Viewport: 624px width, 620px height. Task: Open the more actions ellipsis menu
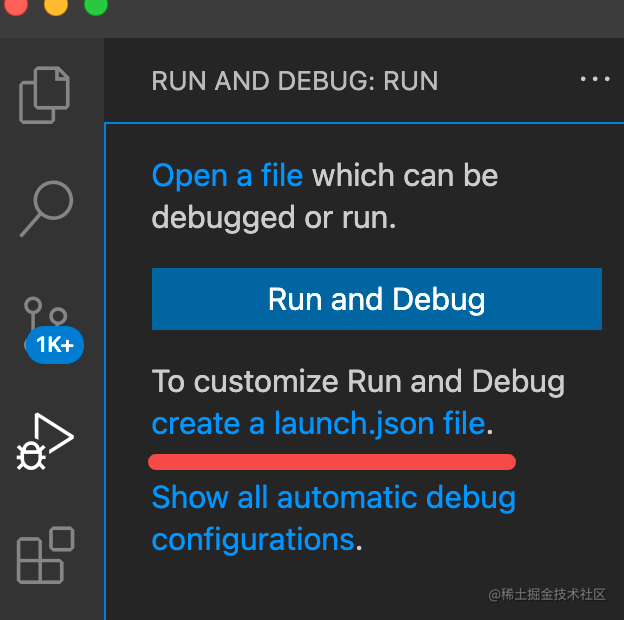pyautogui.click(x=594, y=80)
